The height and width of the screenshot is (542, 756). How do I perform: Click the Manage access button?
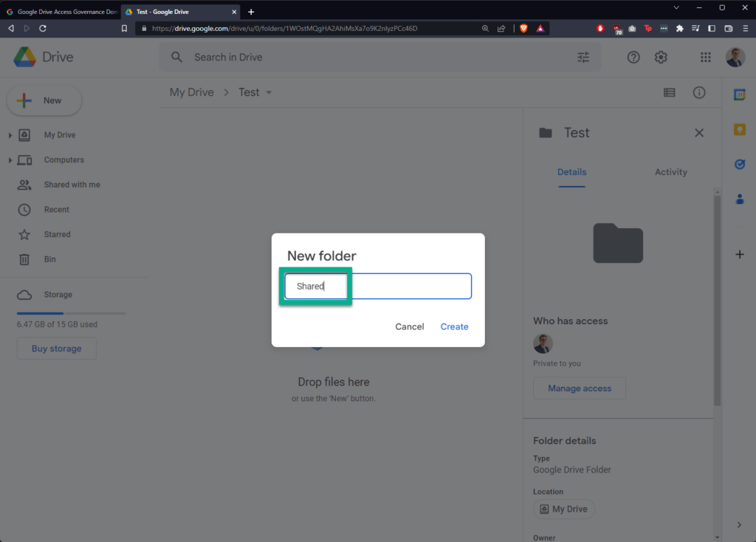click(x=579, y=388)
